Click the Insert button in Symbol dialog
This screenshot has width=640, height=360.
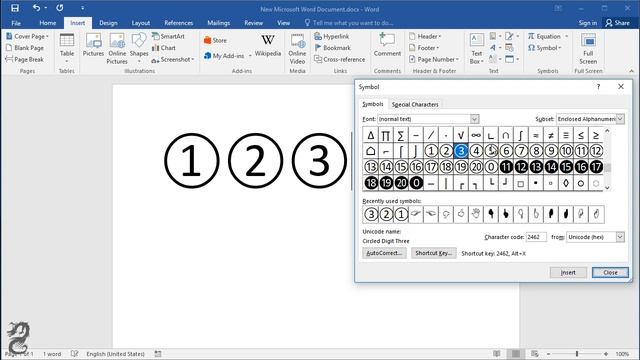pos(568,272)
